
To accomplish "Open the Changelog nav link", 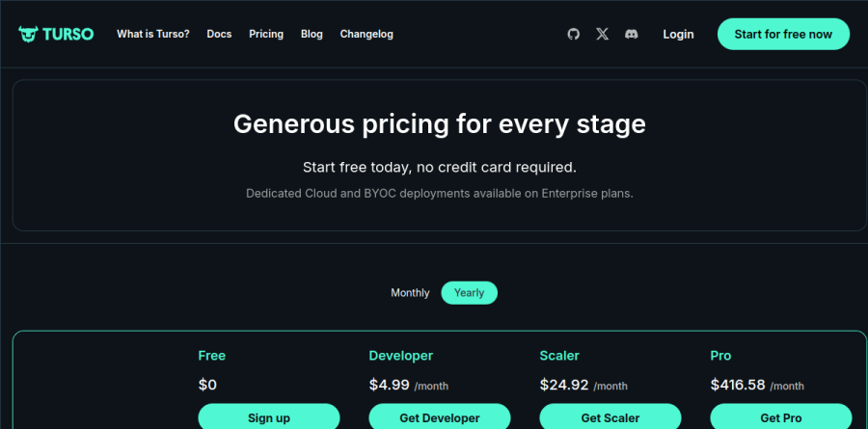I will (x=366, y=34).
